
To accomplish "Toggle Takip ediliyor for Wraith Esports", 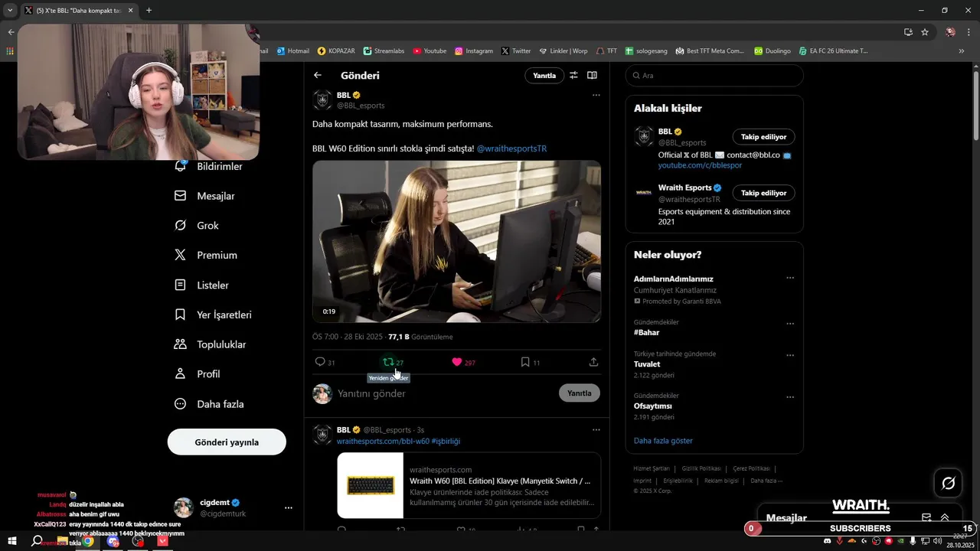I will [763, 193].
